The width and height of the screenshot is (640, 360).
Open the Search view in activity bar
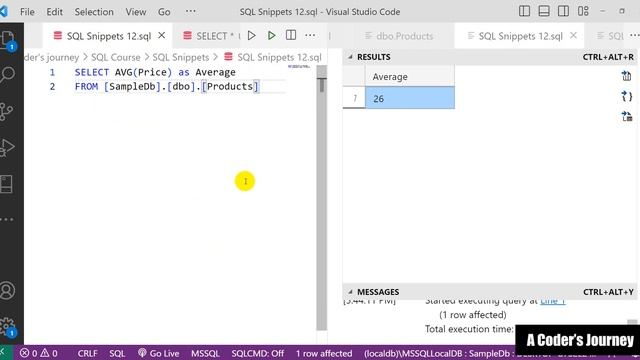[x=7, y=75]
